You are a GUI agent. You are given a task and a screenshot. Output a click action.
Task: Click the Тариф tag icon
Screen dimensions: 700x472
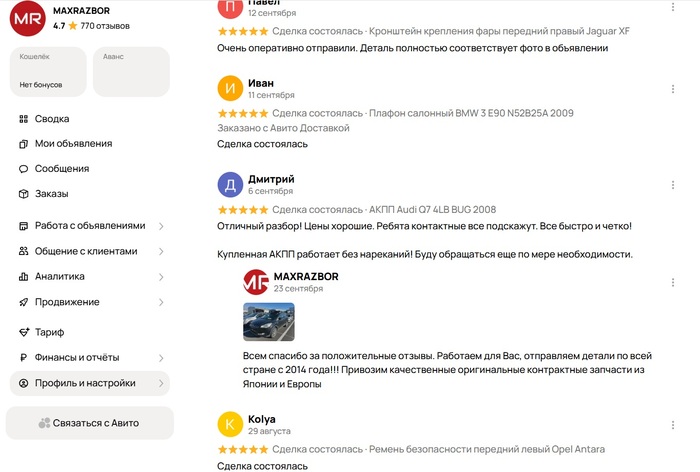click(24, 332)
